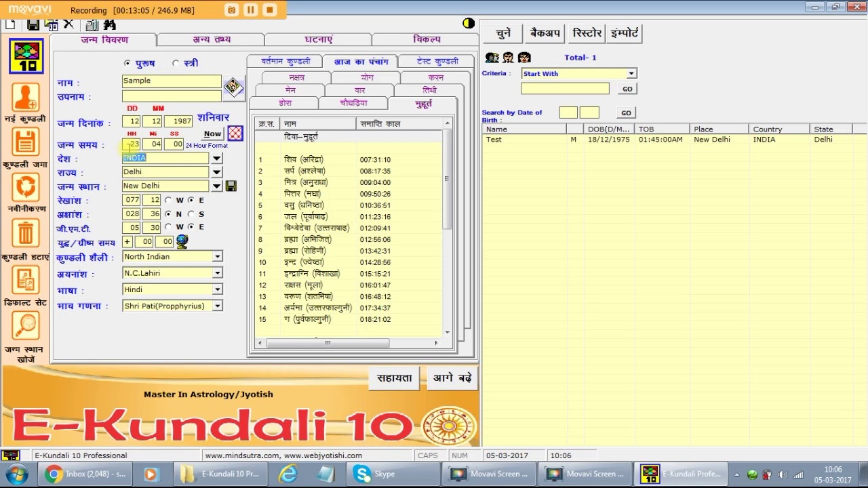Click the red lattice chart icon beside Now
Viewport: 868px width, 488px height.
235,134
